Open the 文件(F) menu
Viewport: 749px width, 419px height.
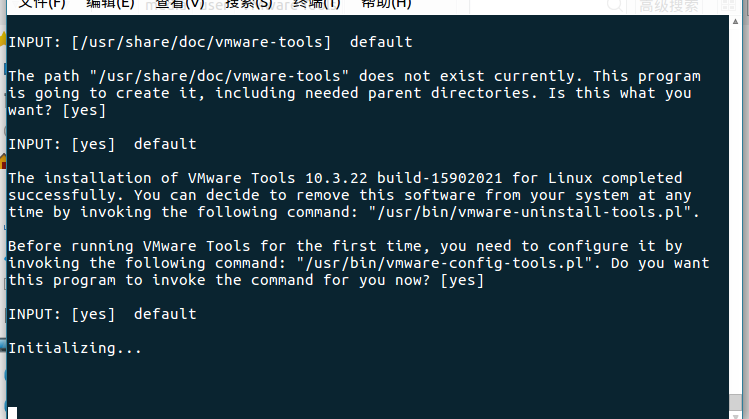(x=42, y=4)
